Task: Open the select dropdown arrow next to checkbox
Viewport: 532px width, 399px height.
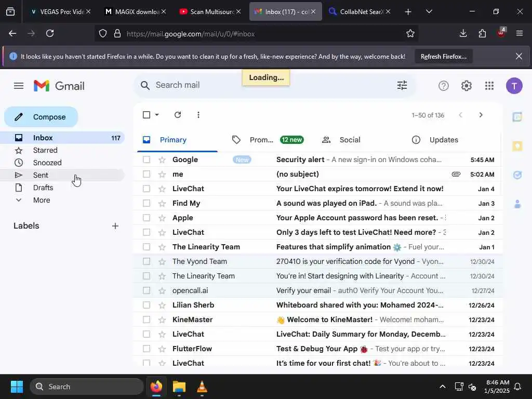Action: click(x=157, y=115)
